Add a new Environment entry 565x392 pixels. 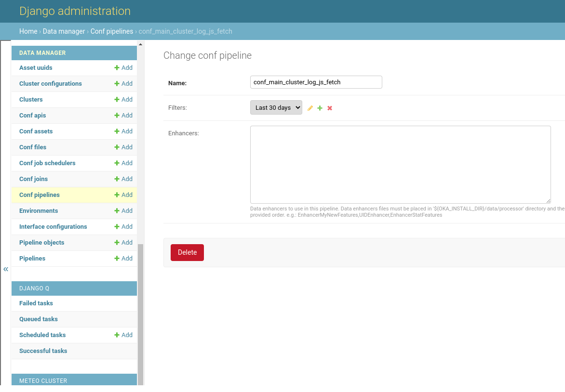pyautogui.click(x=123, y=211)
